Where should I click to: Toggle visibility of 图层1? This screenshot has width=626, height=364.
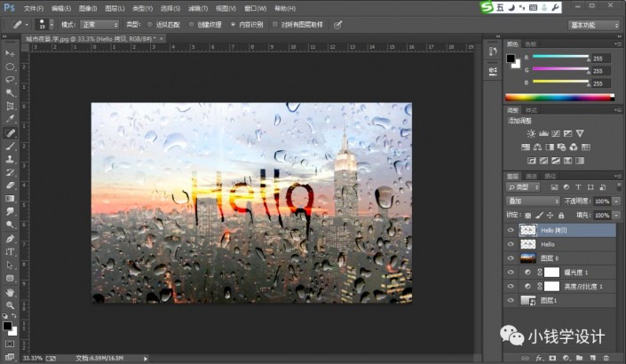coord(511,300)
